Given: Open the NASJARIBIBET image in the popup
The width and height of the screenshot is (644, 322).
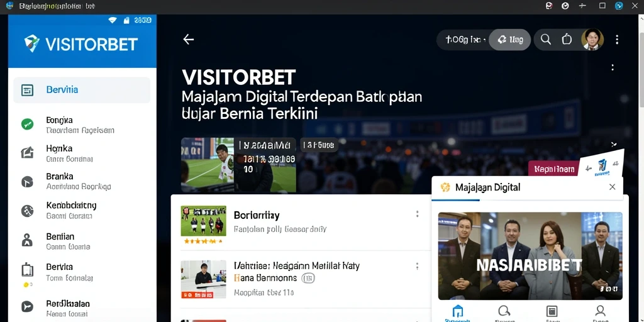Looking at the screenshot, I should [530, 256].
